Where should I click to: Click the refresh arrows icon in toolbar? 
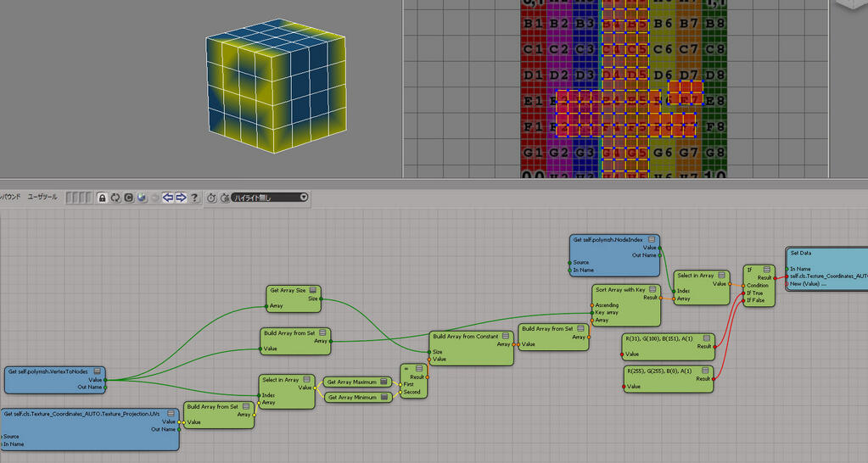(x=115, y=198)
